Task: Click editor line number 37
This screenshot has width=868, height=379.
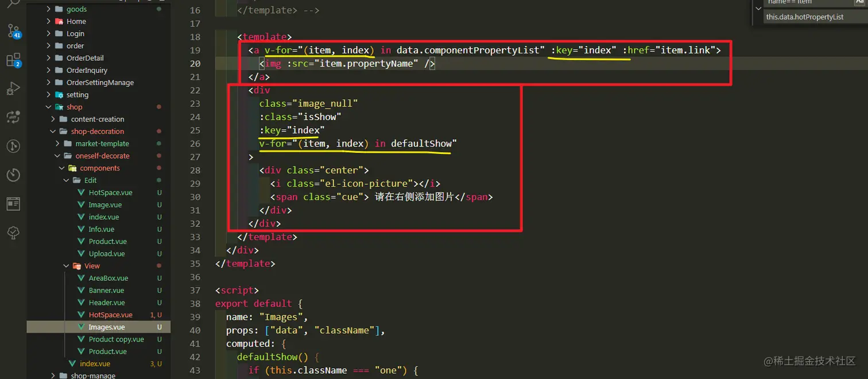Action: pos(195,291)
